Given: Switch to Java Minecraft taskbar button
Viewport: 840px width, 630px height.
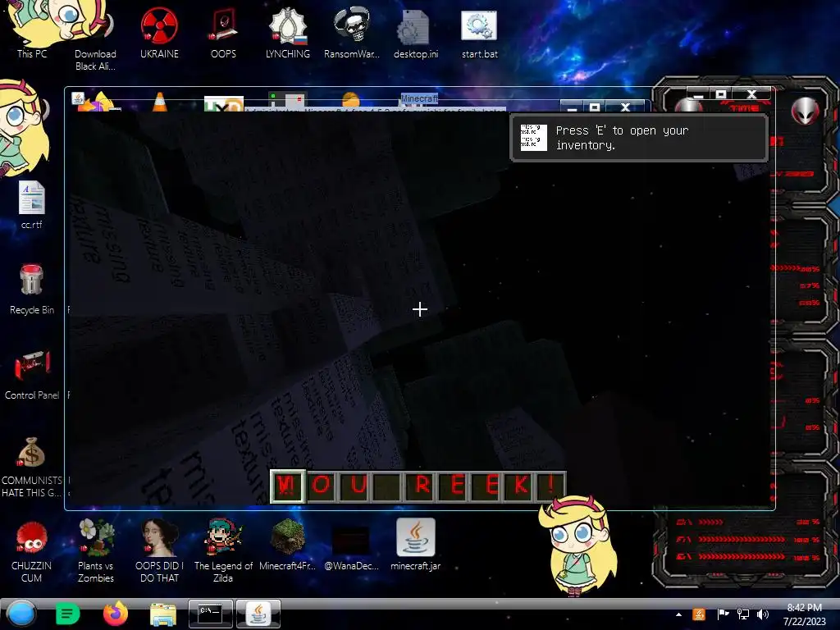Looking at the screenshot, I should (x=258, y=614).
